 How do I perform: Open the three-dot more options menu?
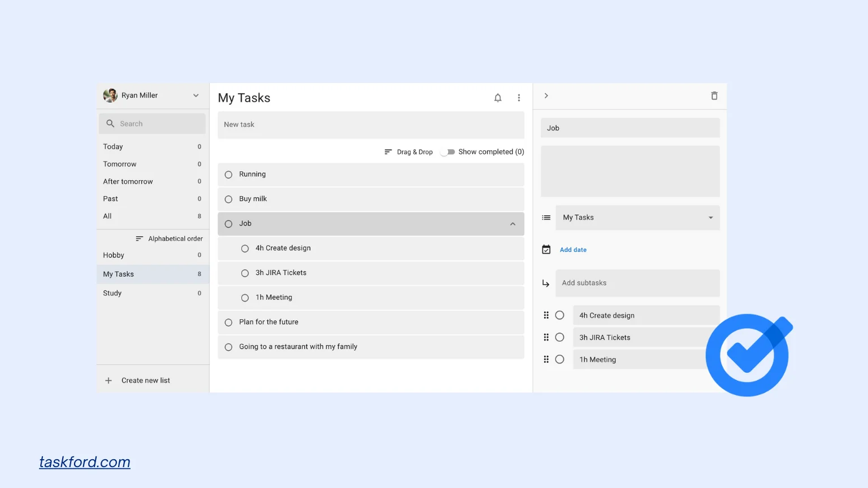[x=519, y=98]
